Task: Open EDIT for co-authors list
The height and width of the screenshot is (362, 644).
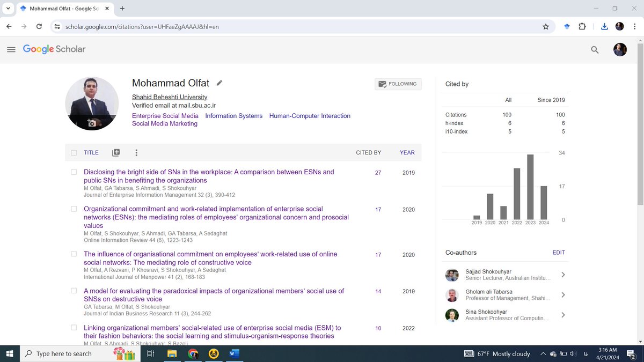Action: pyautogui.click(x=559, y=252)
